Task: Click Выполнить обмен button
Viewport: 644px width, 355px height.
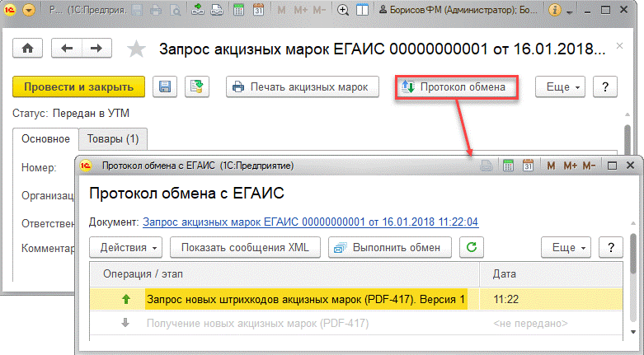Action: point(390,247)
